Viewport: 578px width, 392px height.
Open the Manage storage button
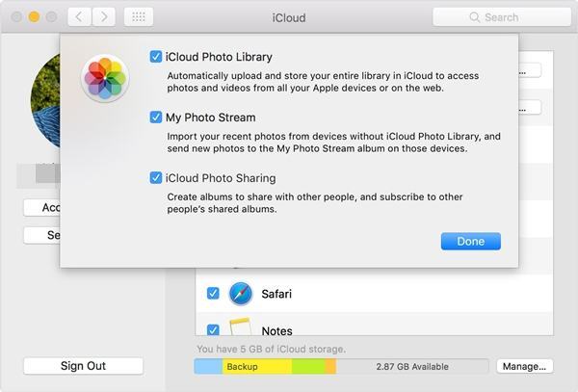click(525, 366)
